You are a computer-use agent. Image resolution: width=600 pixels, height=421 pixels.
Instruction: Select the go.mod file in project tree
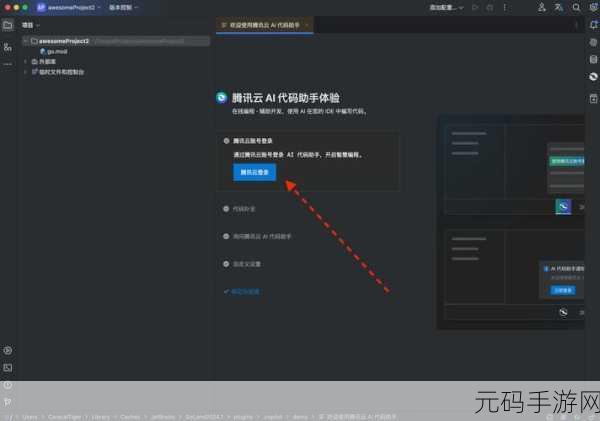(x=54, y=51)
